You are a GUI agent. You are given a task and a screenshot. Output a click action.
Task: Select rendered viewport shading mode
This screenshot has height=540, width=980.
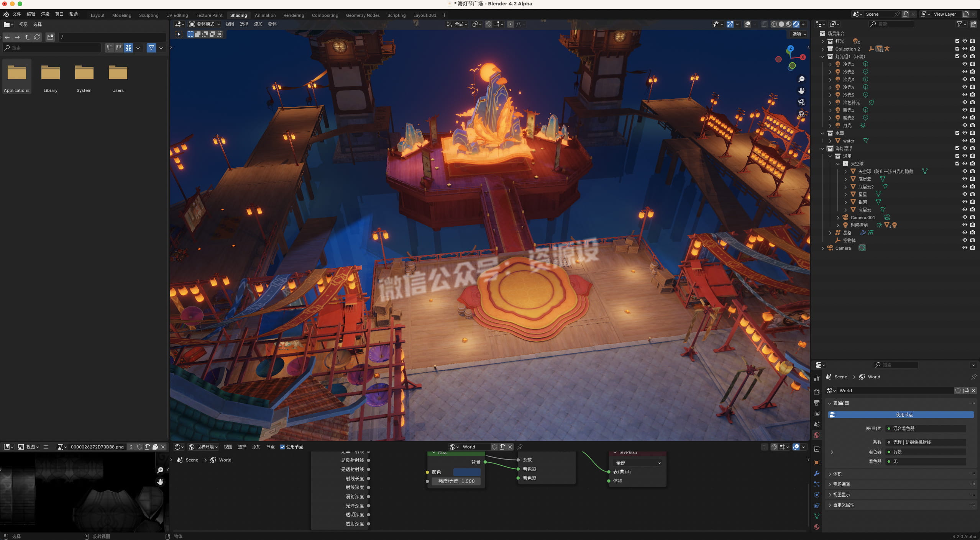796,24
